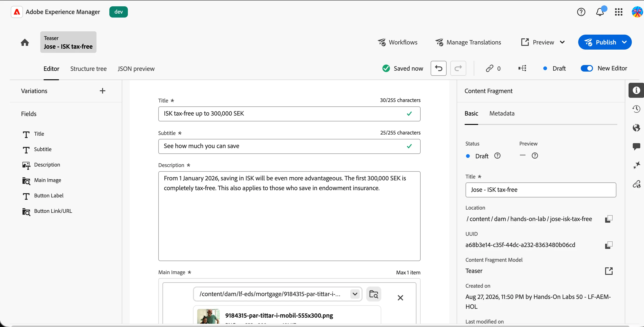Open Manage Translations
Image resolution: width=644 pixels, height=327 pixels.
(x=468, y=42)
